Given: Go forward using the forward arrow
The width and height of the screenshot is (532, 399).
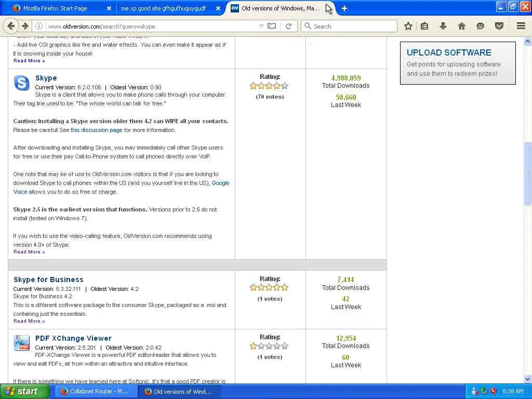Looking at the screenshot, I should click(25, 26).
